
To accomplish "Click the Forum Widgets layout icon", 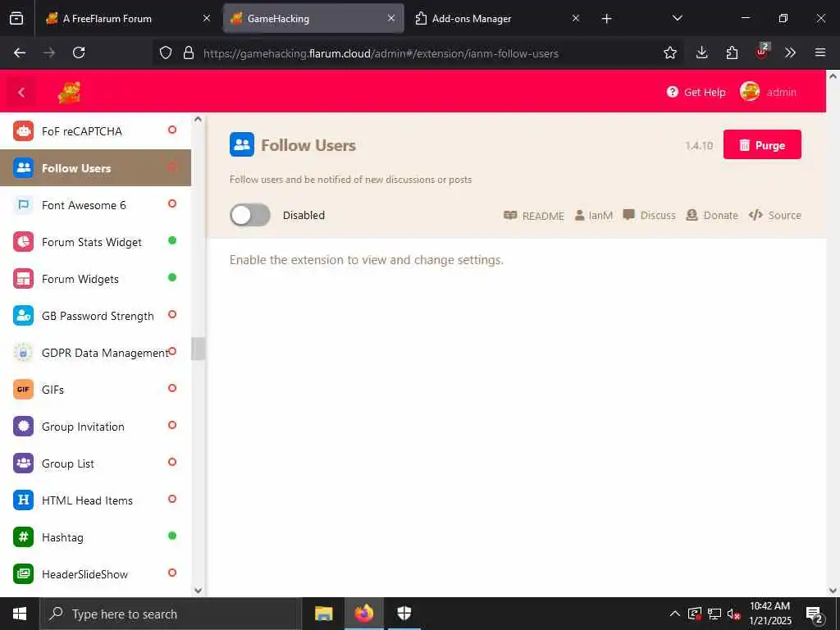I will point(23,279).
